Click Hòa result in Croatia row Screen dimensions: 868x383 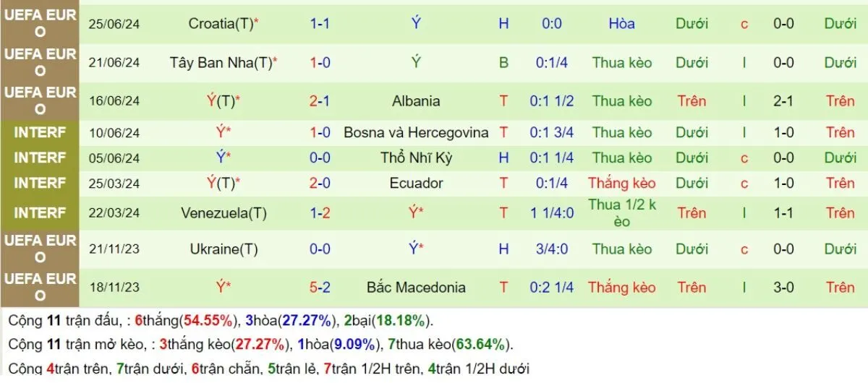click(x=621, y=24)
